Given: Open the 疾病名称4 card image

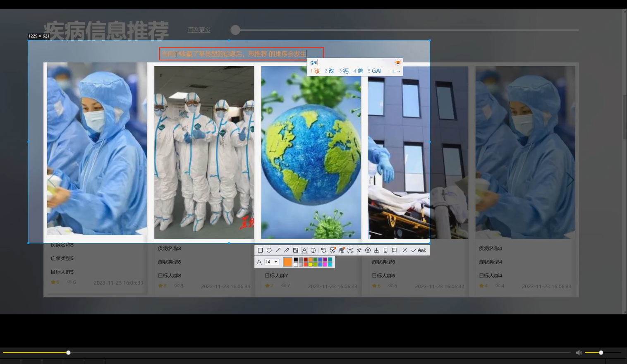Looking at the screenshot, I should 525,152.
